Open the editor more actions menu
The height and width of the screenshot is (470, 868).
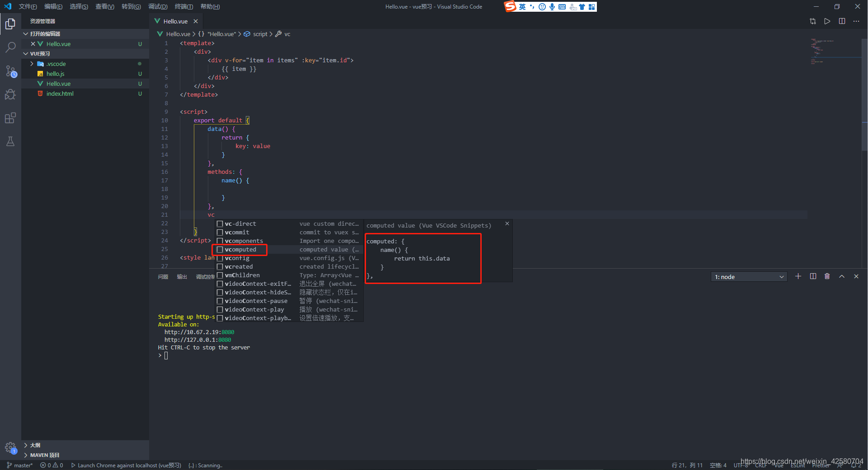pyautogui.click(x=856, y=21)
